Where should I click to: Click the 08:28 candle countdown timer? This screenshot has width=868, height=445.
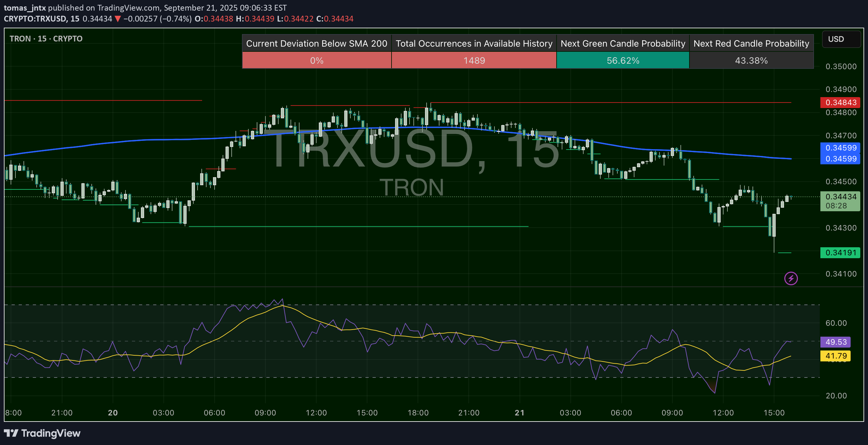click(836, 206)
